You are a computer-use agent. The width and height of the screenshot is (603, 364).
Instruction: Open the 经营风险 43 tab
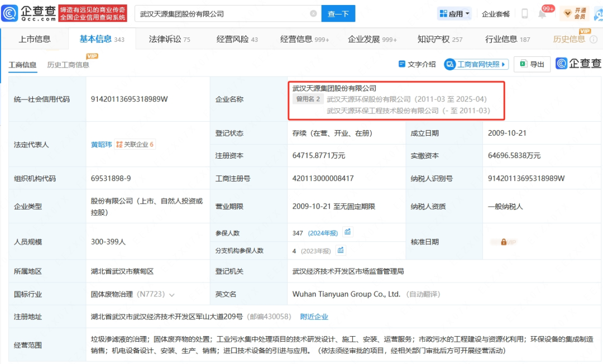pyautogui.click(x=237, y=39)
